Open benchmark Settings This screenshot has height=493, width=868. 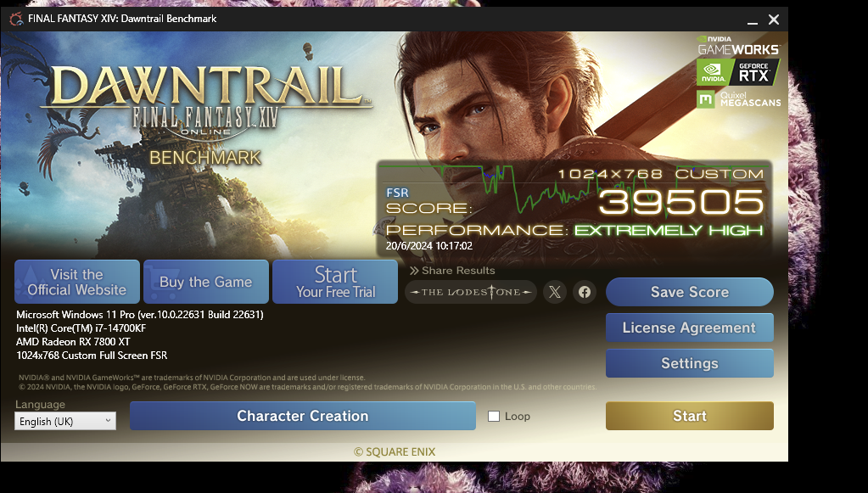pos(689,363)
